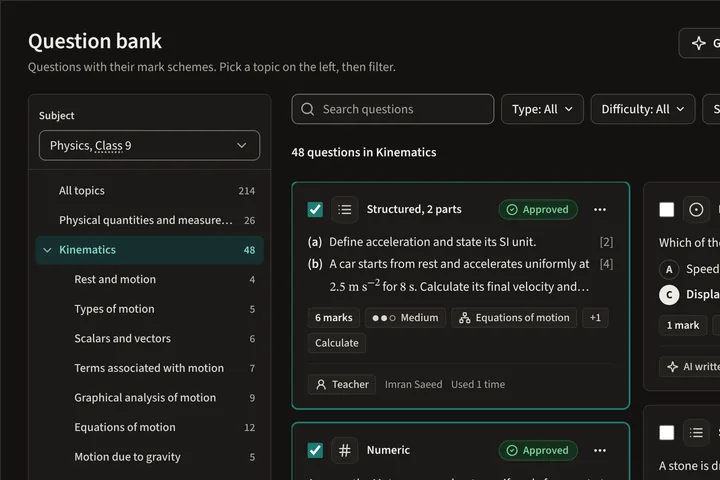Image resolution: width=720 pixels, height=480 pixels.
Task: Select Physical quantities and measurement topic
Action: (150, 220)
